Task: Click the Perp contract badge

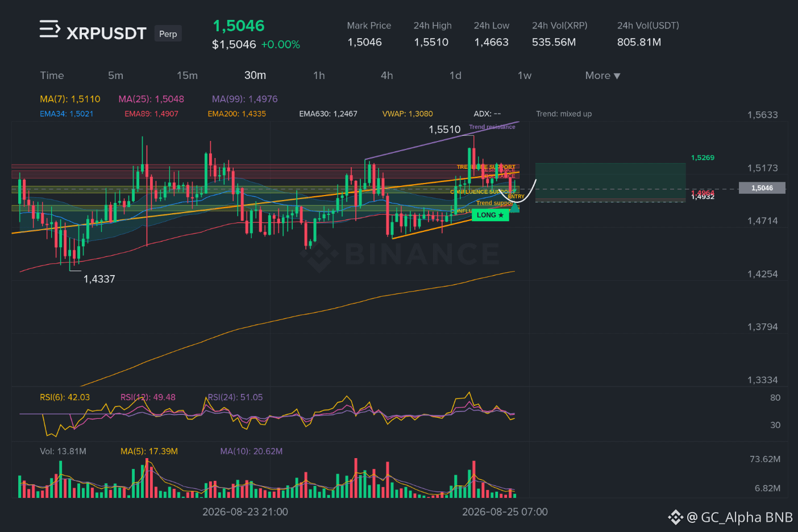Action: 168,34
